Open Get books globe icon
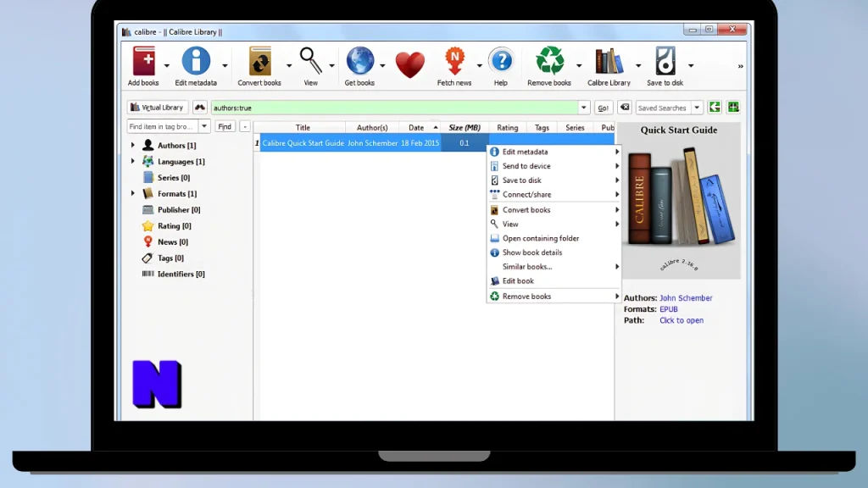The image size is (868, 488). (359, 61)
